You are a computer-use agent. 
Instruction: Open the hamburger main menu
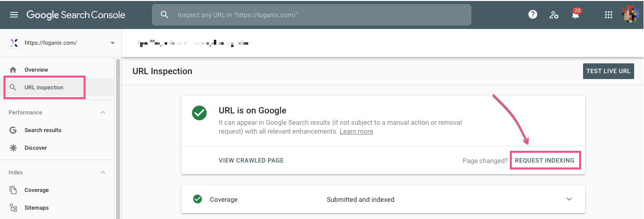(x=14, y=15)
